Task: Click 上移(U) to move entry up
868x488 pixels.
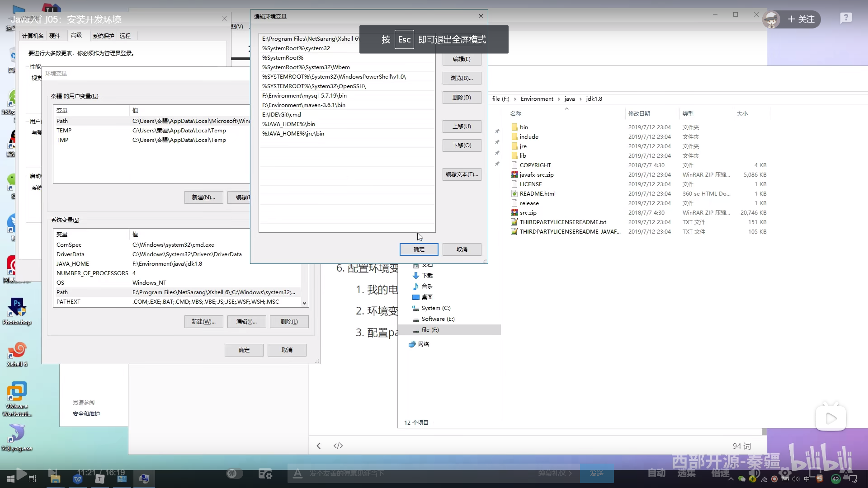Action: click(x=462, y=127)
